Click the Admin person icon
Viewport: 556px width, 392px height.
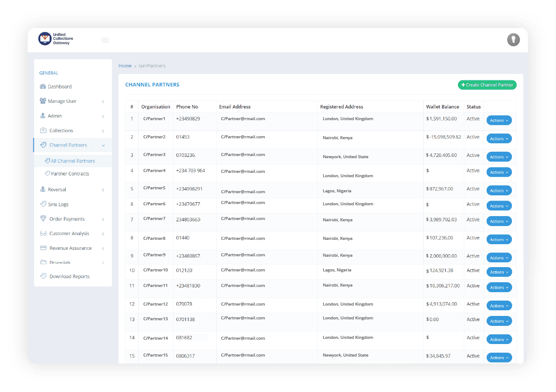coord(43,116)
